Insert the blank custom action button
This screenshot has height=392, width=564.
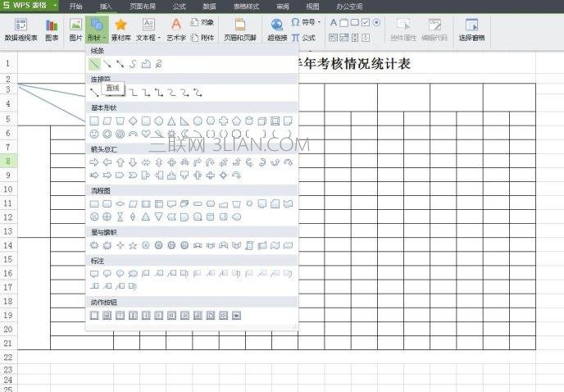tap(94, 316)
